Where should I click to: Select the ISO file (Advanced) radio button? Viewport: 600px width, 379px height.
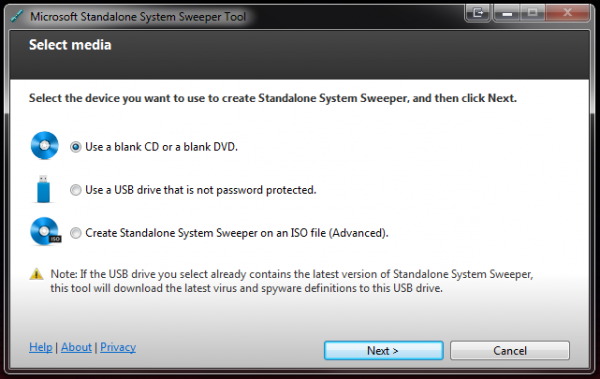click(76, 233)
